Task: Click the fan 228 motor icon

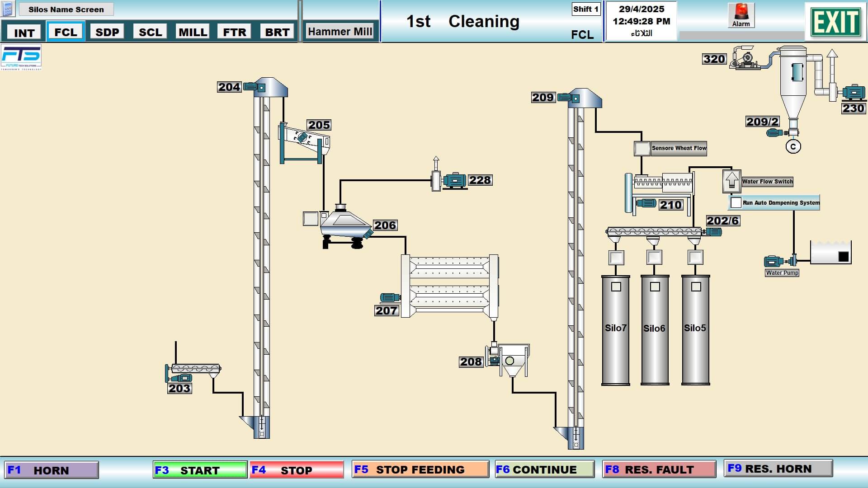Action: point(455,180)
